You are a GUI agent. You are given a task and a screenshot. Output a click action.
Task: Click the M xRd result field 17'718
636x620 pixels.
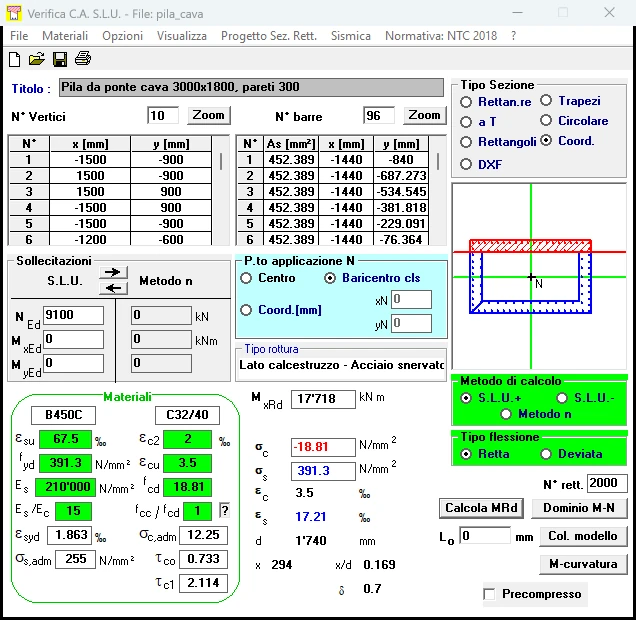(x=323, y=399)
